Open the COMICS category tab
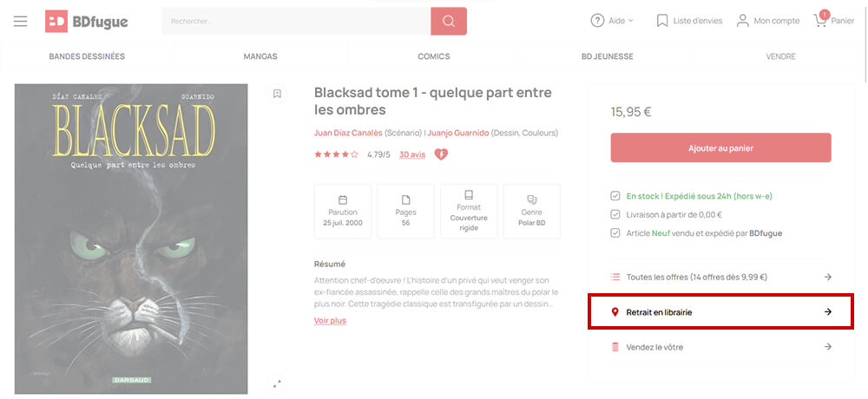The width and height of the screenshot is (868, 399). [x=433, y=56]
